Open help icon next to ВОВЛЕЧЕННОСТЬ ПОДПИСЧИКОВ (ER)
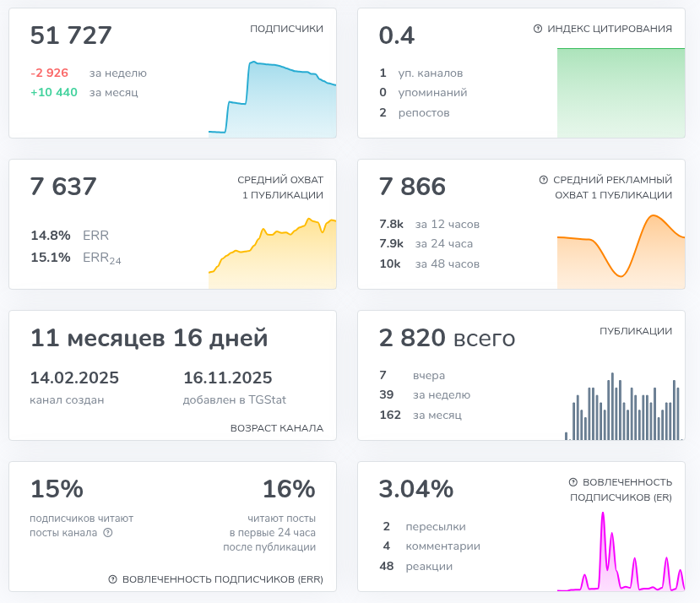Image resolution: width=700 pixels, height=603 pixels. coord(573,481)
